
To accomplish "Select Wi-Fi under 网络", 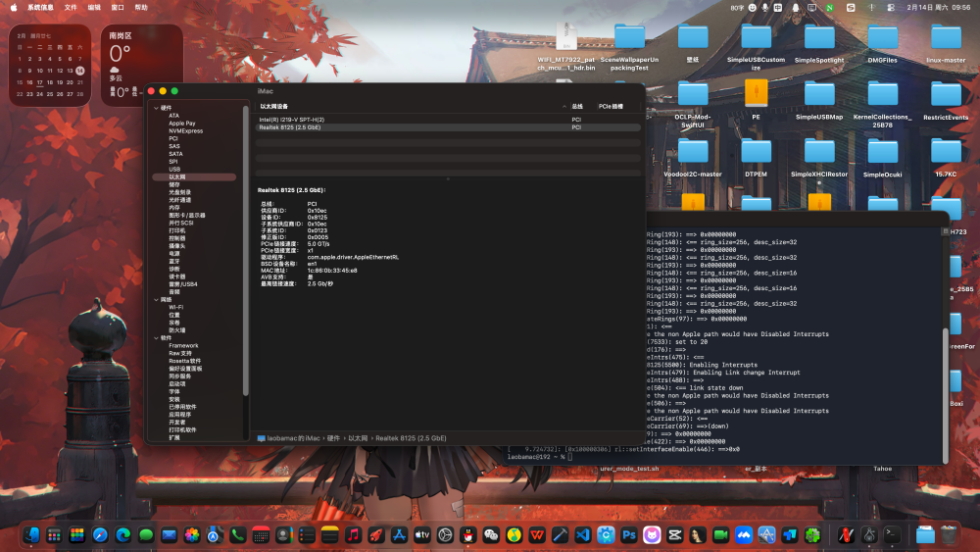I will (175, 308).
